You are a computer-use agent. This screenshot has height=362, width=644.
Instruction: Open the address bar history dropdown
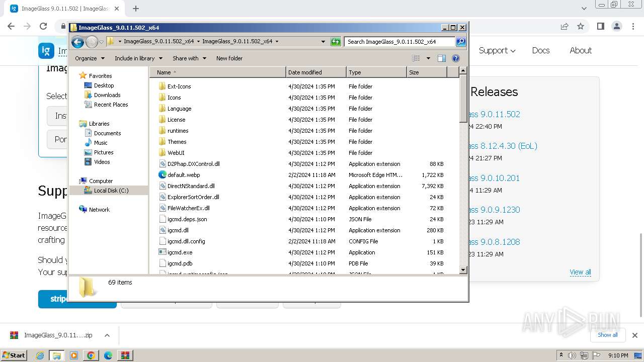tap(323, 42)
